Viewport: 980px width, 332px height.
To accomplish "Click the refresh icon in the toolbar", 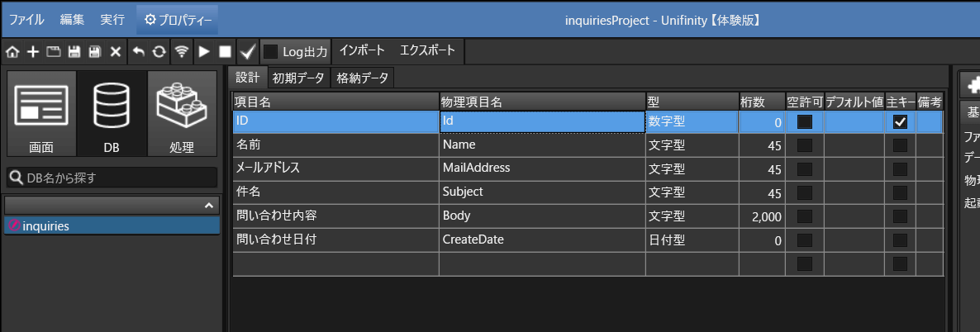I will click(x=159, y=52).
